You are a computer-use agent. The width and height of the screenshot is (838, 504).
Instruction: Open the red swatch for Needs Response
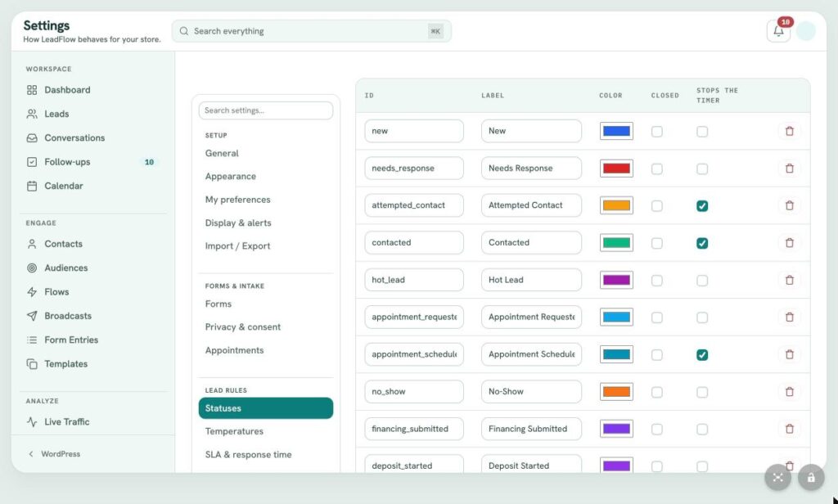616,169
